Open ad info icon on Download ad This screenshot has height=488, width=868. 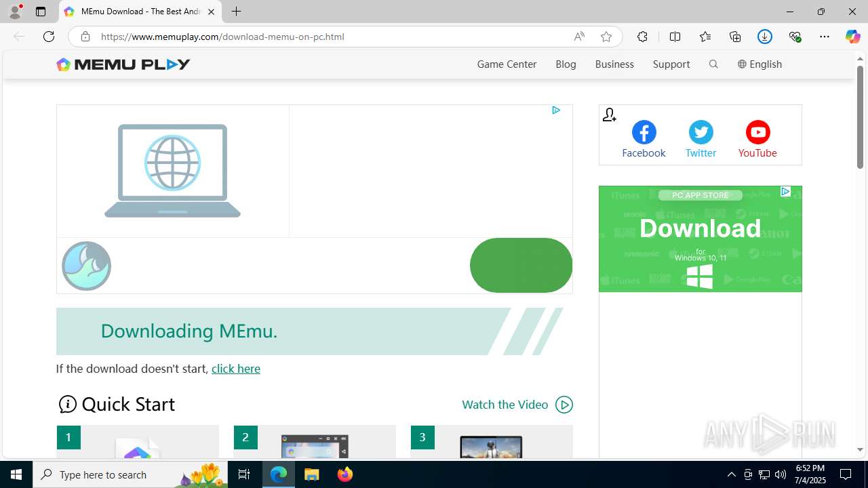[x=785, y=192]
